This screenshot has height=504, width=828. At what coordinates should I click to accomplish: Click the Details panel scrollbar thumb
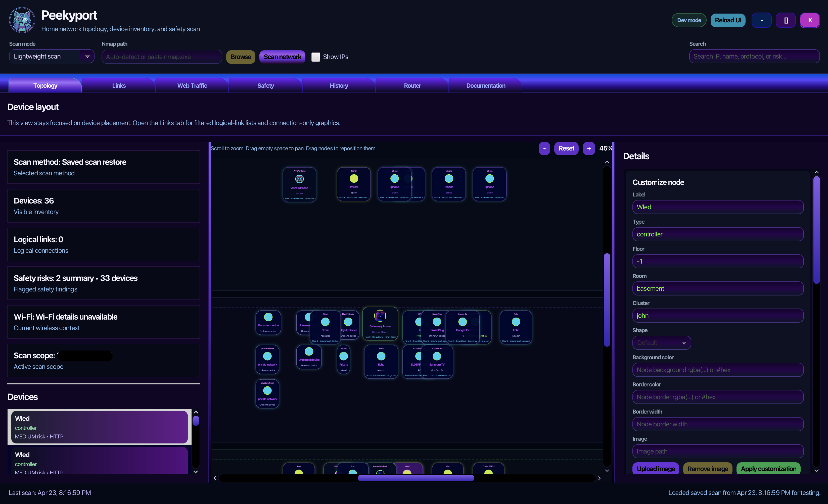point(817,230)
